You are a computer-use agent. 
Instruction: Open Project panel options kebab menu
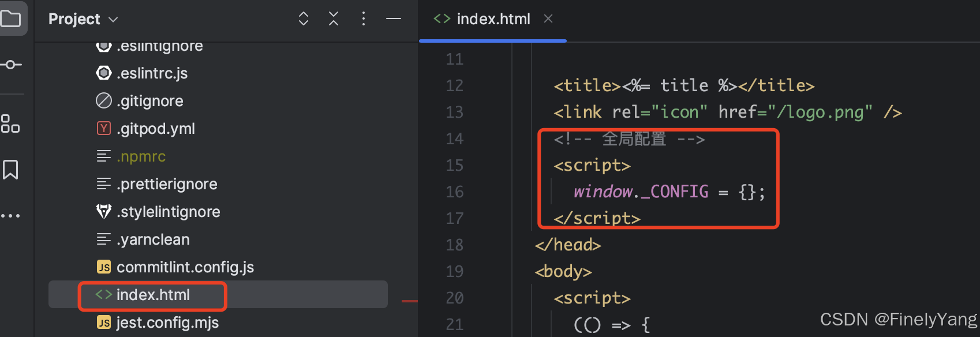click(x=363, y=19)
